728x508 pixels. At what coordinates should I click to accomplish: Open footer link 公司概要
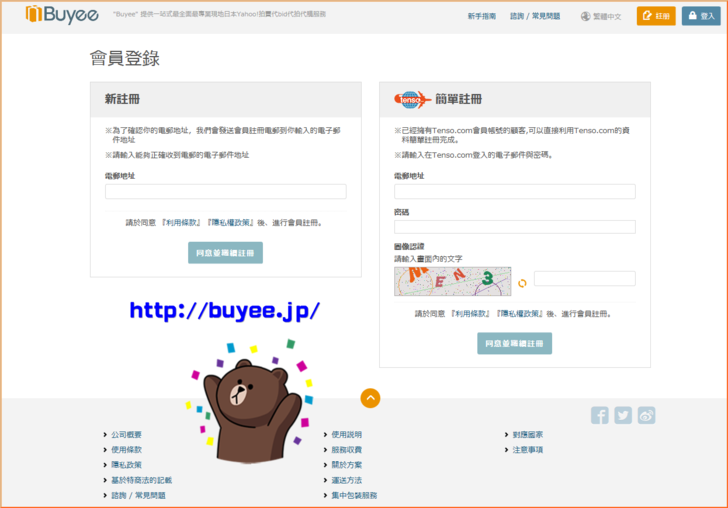tap(126, 435)
